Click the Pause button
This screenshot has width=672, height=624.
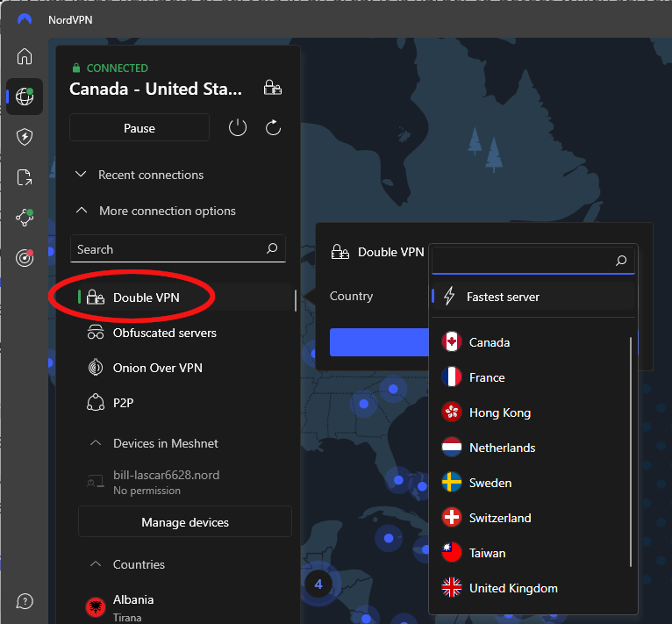(x=139, y=127)
